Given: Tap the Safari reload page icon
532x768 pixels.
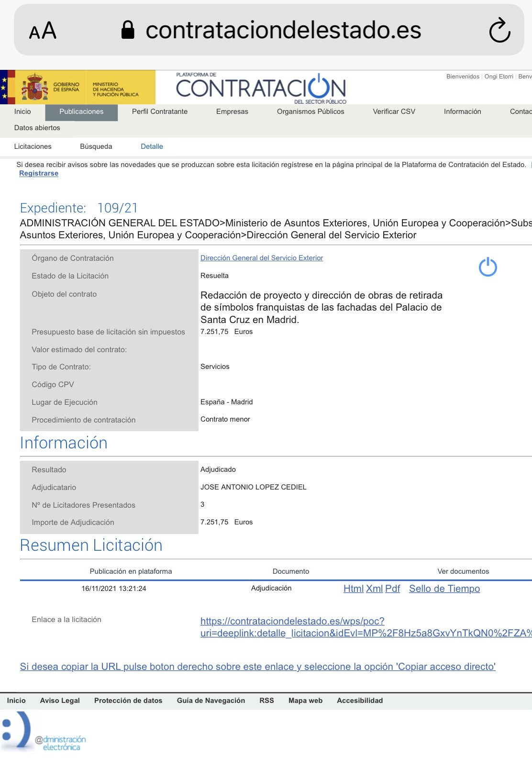Looking at the screenshot, I should [x=499, y=30].
